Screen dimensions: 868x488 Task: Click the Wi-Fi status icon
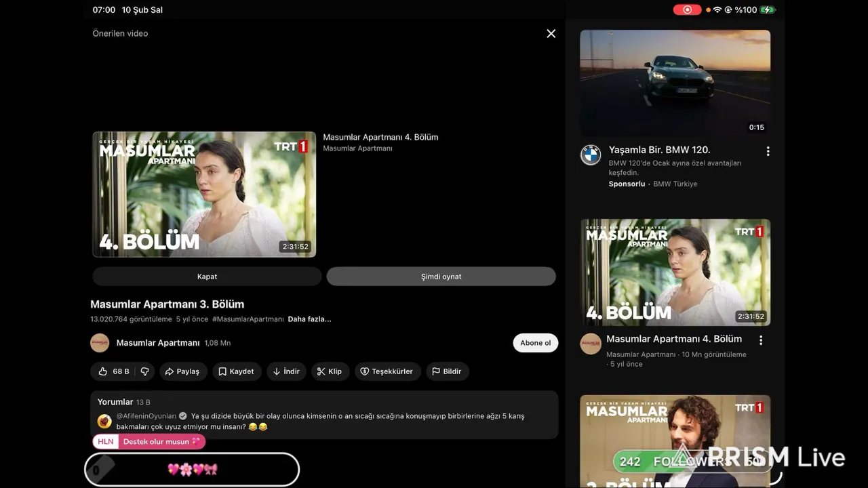pyautogui.click(x=717, y=10)
